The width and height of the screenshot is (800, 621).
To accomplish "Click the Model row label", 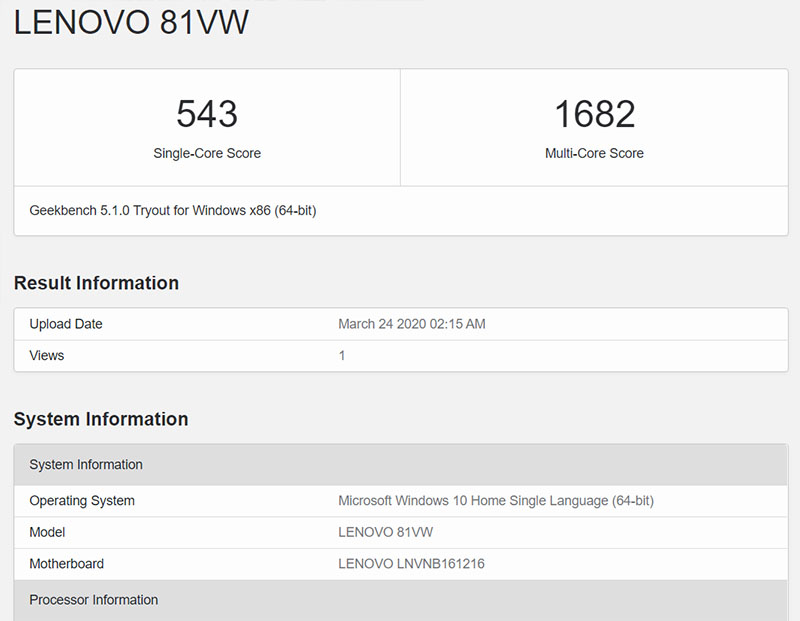I will pyautogui.click(x=47, y=532).
